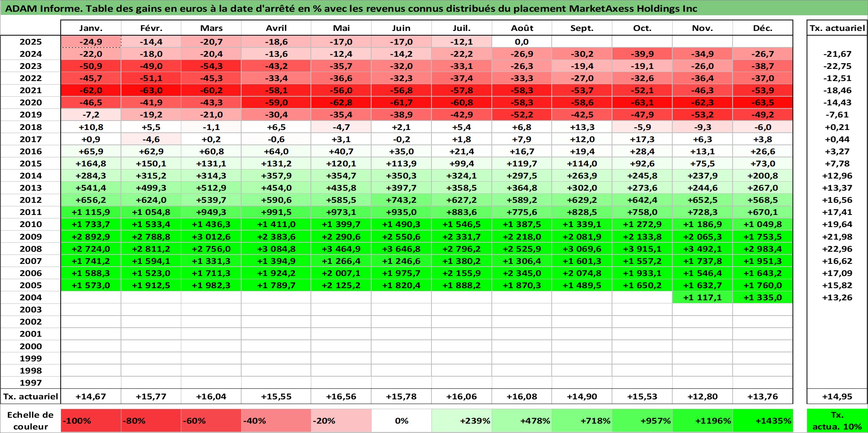Click the -39,9 cell in October 2024
868x433 pixels.
(x=642, y=54)
